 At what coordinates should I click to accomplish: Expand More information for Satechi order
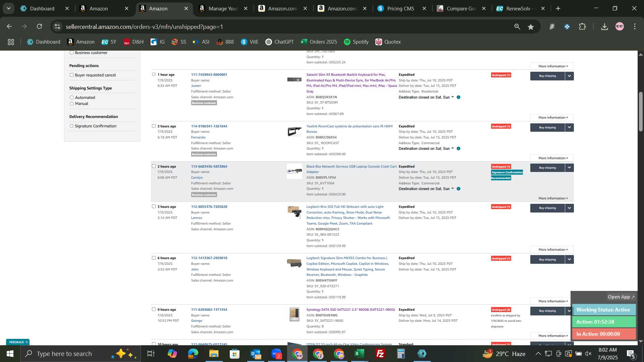pos(552,118)
